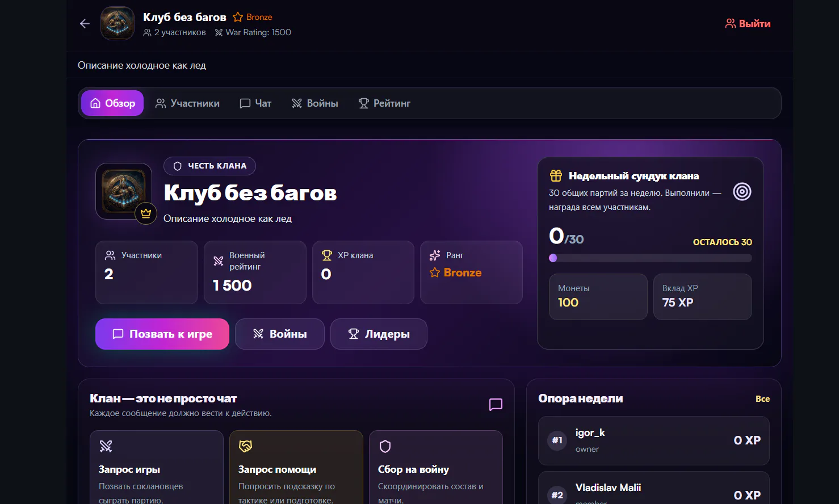The height and width of the screenshot is (504, 839).
Task: Open Все link in Опора недели
Action: click(762, 399)
